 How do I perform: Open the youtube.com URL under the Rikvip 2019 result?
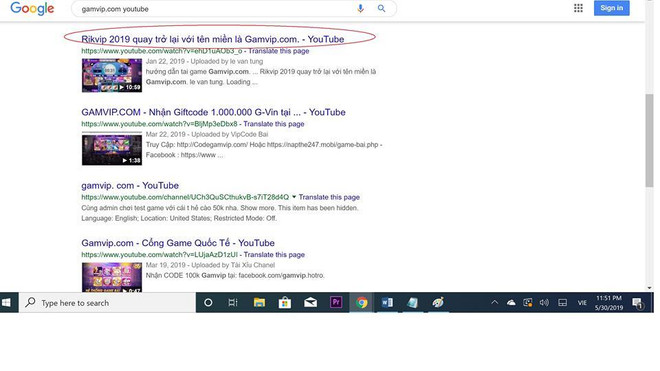click(x=162, y=51)
